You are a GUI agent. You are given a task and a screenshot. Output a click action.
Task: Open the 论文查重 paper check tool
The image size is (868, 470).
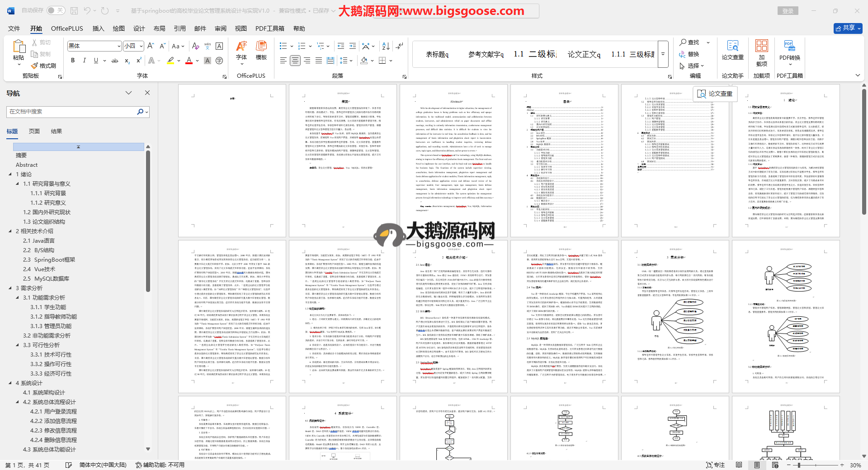click(732, 50)
